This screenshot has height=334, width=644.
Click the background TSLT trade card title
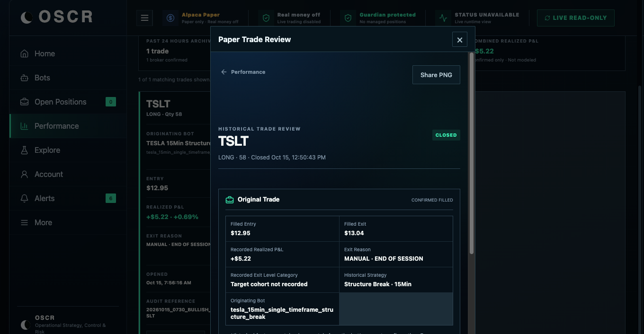(x=158, y=104)
